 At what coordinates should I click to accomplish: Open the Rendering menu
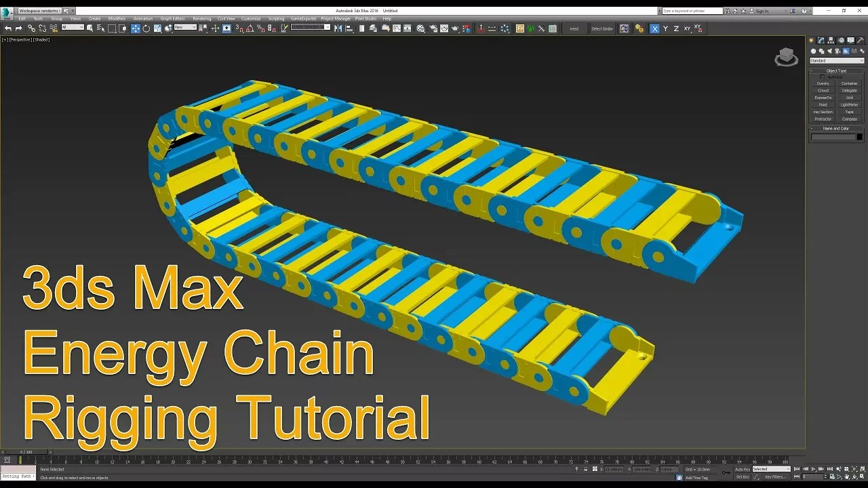(202, 18)
